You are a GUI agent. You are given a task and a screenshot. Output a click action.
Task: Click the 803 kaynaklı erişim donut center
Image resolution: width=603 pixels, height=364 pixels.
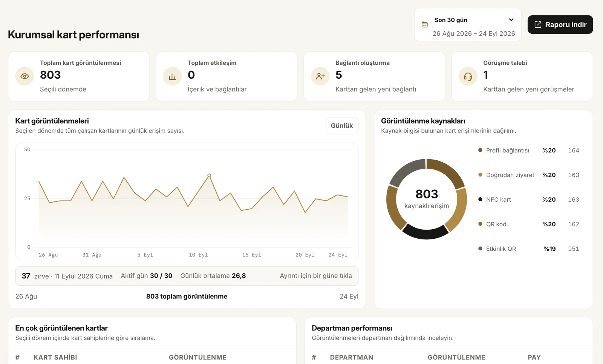[427, 199]
